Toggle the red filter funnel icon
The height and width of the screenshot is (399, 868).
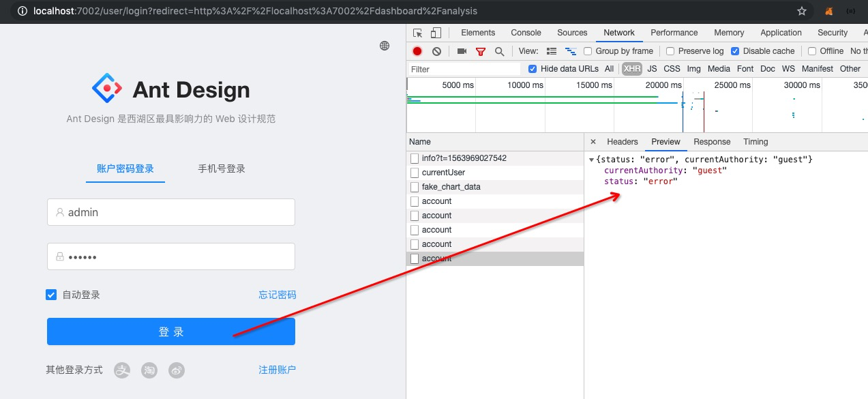(481, 51)
